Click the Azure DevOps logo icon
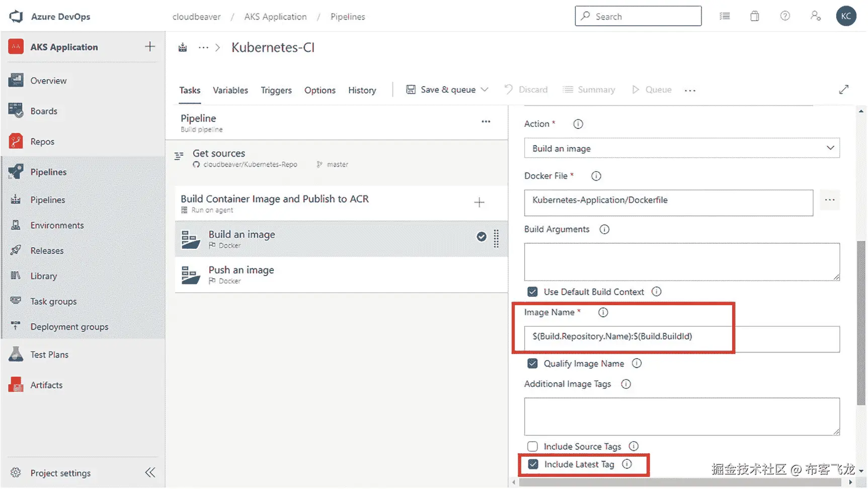 (x=16, y=16)
